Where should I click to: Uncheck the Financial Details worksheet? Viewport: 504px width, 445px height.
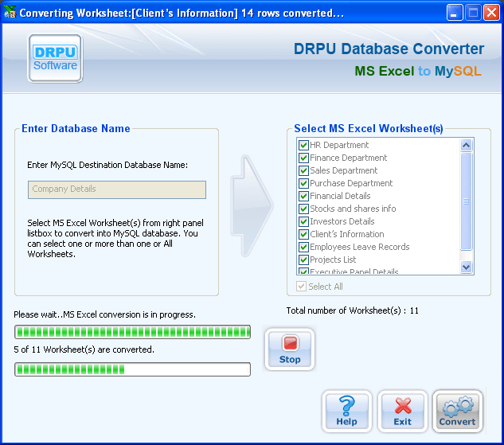pyautogui.click(x=303, y=196)
